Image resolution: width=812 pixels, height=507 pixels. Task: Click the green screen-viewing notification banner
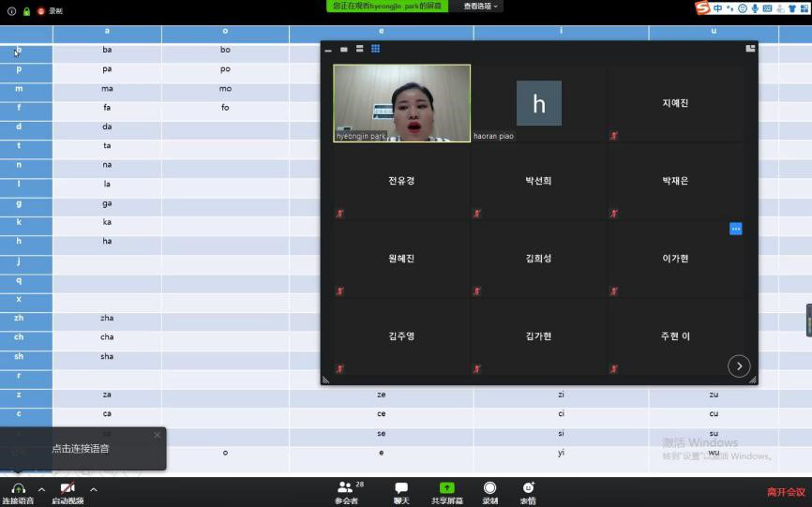[x=387, y=7]
